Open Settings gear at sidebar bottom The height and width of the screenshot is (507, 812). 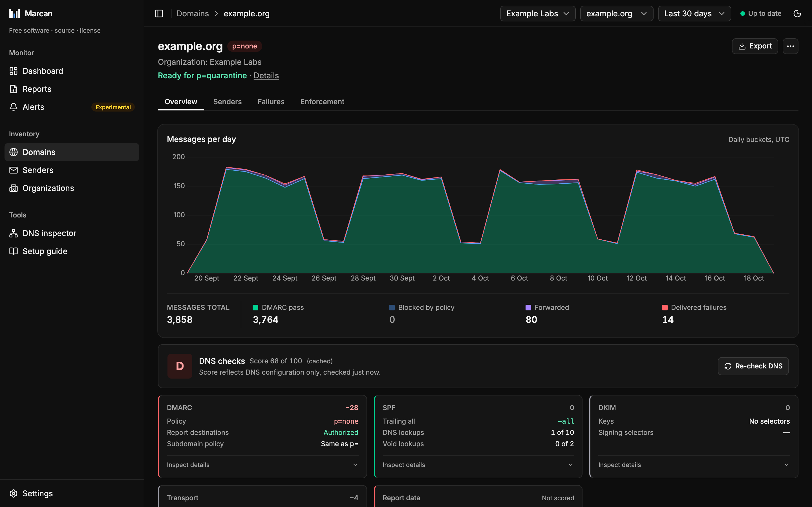pyautogui.click(x=14, y=493)
